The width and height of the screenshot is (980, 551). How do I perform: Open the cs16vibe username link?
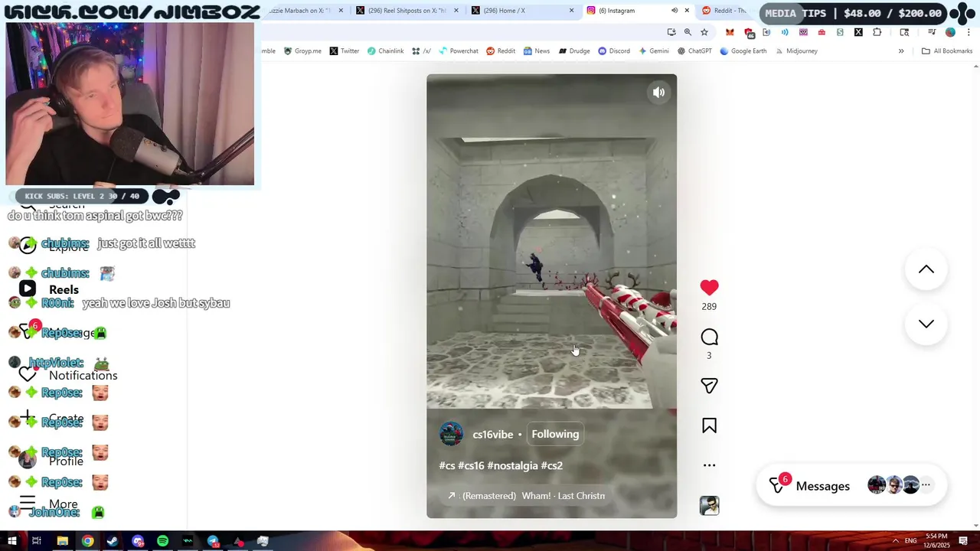492,435
